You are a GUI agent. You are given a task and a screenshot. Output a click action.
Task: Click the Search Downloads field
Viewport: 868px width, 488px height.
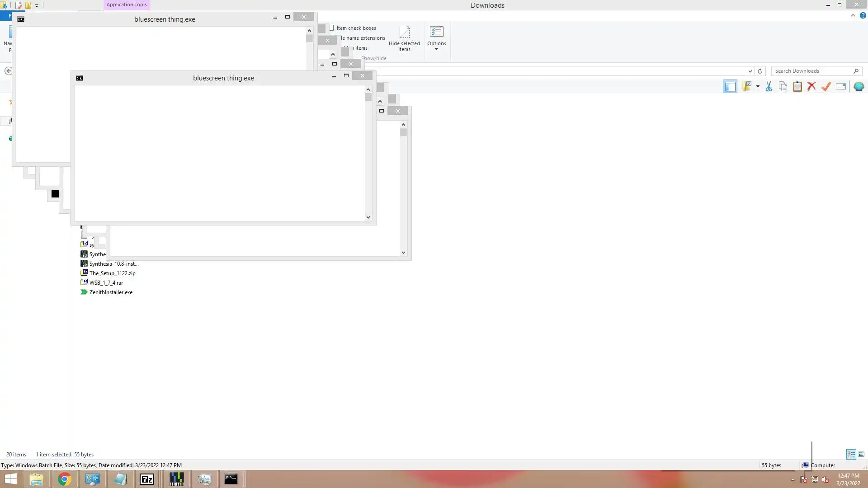811,71
